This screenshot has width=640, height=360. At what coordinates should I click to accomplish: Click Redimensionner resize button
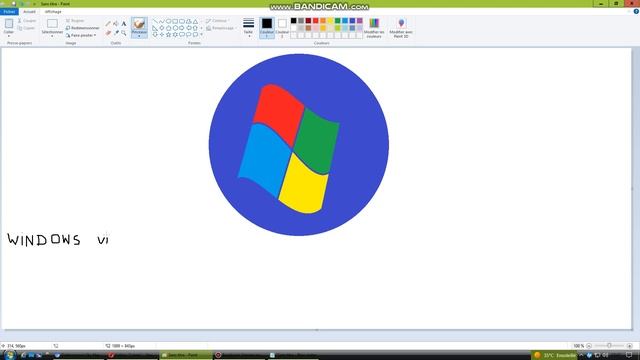82,28
